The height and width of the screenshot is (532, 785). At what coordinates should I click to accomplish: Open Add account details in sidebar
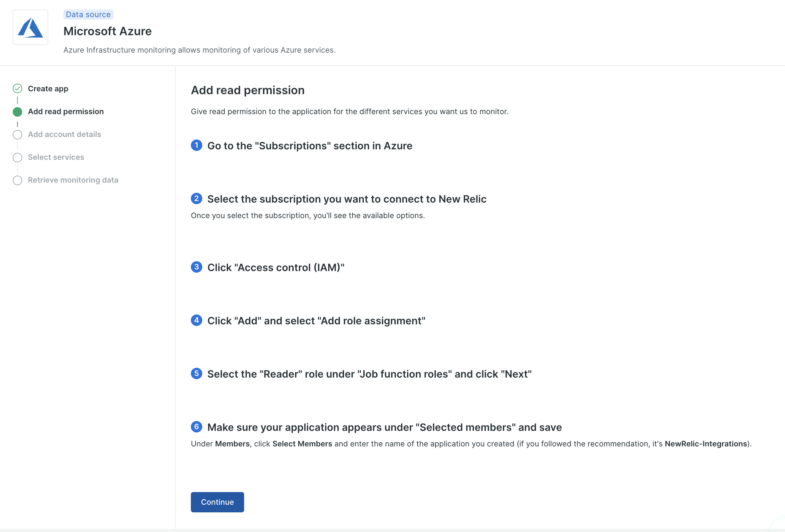[x=64, y=134]
